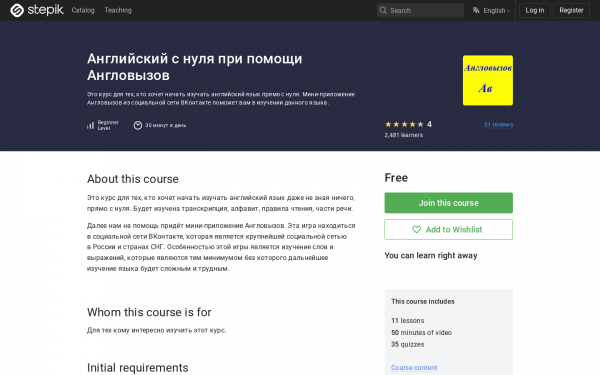Click the 50 minutes of video text
The image size is (600, 375).
421,333
